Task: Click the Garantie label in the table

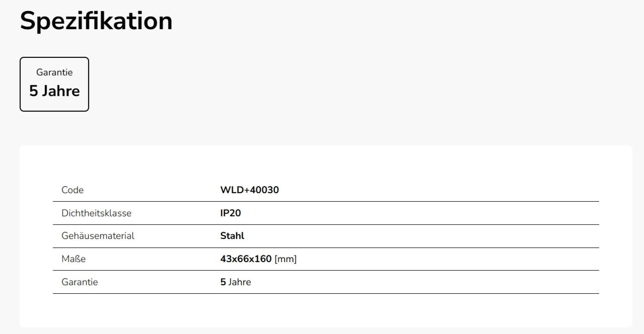Action: [x=80, y=282]
